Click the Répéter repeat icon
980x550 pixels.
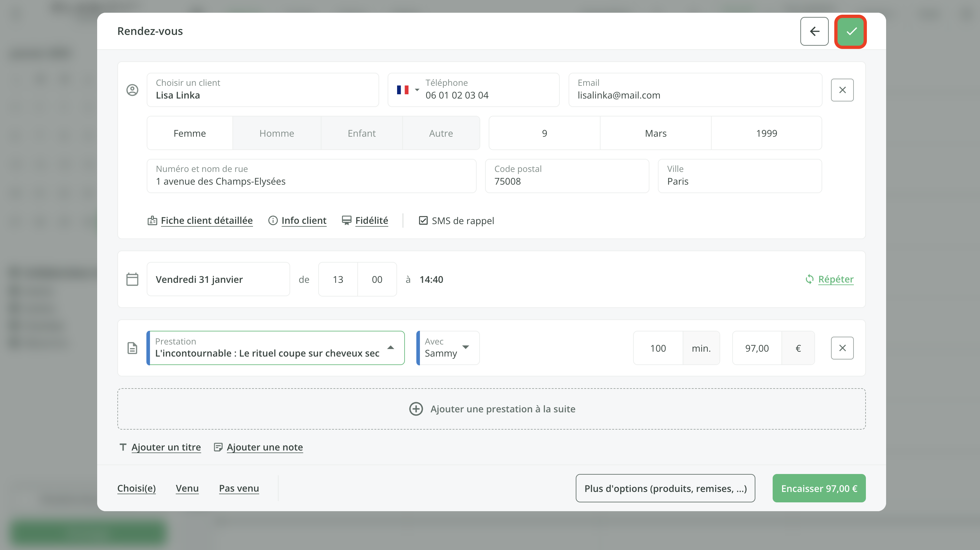[x=809, y=279]
